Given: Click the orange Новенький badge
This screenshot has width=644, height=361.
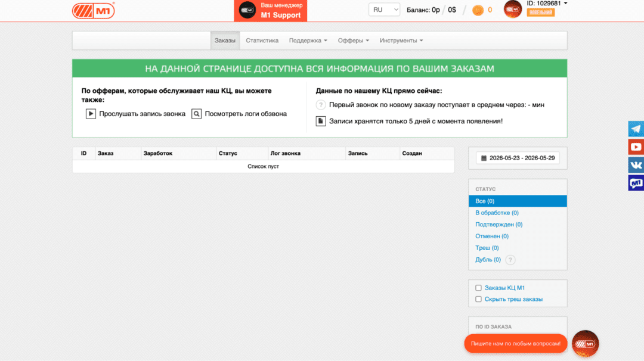Looking at the screenshot, I should [x=541, y=13].
